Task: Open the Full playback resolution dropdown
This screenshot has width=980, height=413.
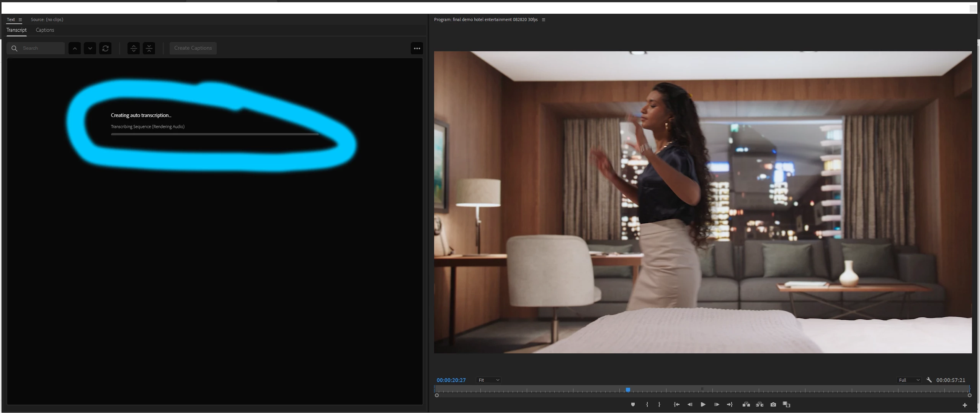Action: click(909, 380)
